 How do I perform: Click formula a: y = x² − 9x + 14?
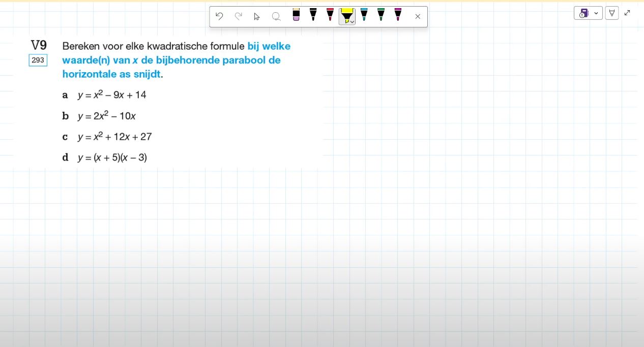click(x=112, y=94)
